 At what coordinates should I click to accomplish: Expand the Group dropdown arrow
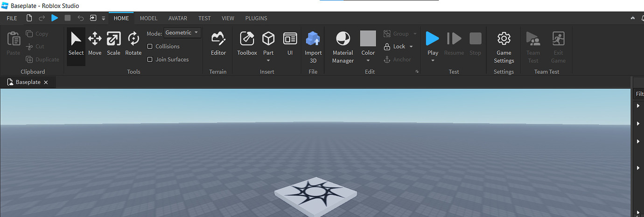(415, 34)
